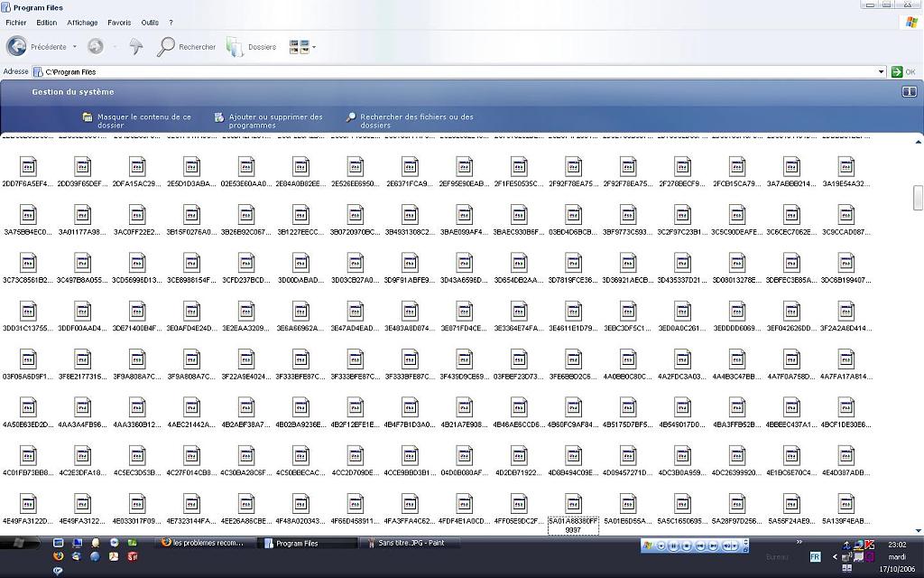Open the Favoris menu
The image size is (924, 578).
(119, 23)
